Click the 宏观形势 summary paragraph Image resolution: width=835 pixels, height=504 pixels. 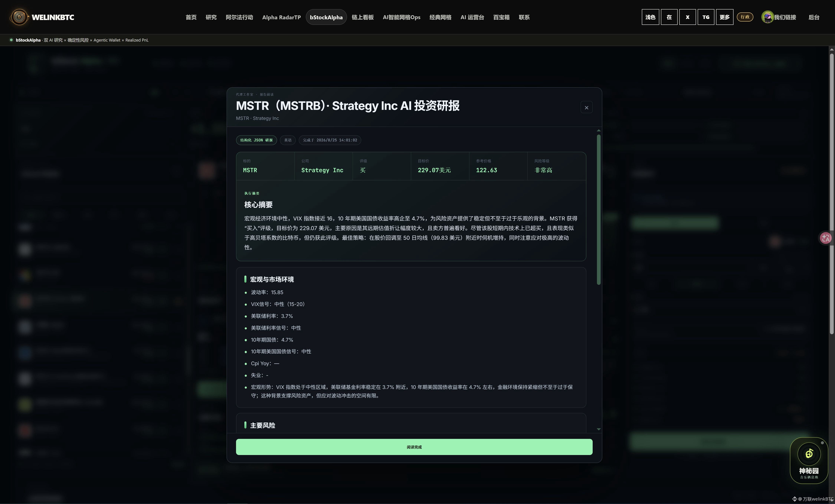[412, 391]
